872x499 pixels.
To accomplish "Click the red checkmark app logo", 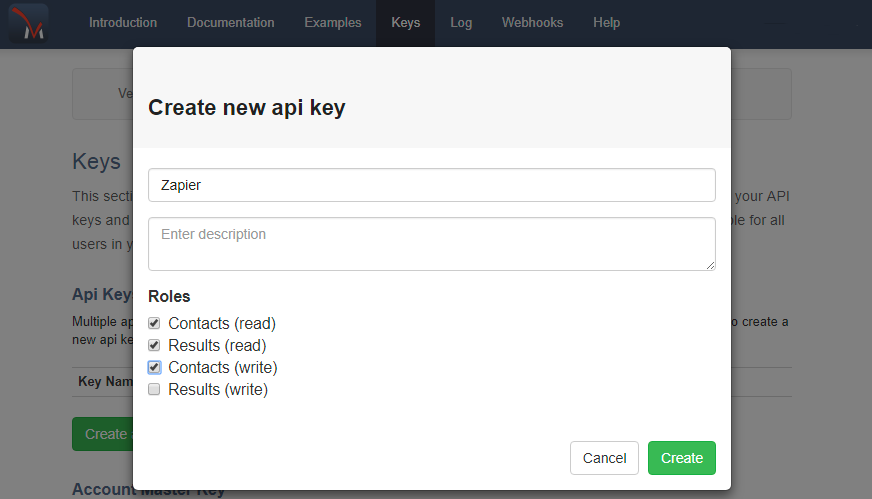I will pos(28,23).
